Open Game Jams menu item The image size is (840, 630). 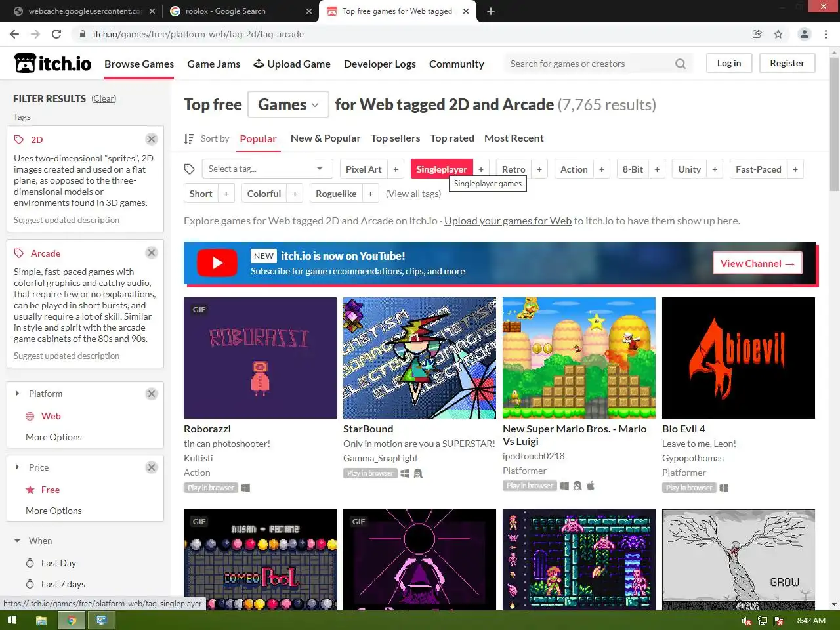click(214, 64)
